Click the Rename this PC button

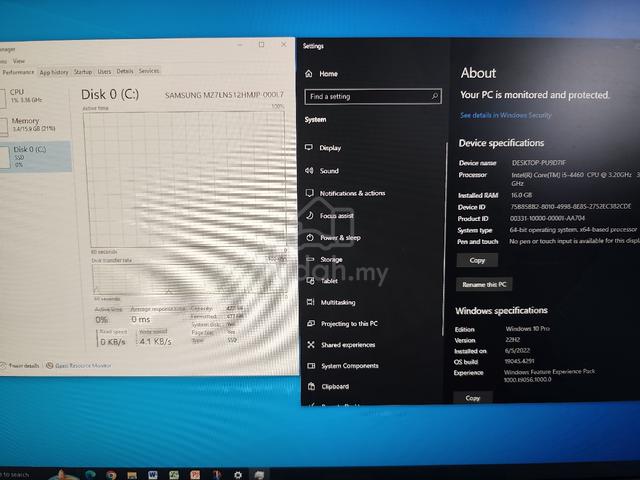click(484, 284)
